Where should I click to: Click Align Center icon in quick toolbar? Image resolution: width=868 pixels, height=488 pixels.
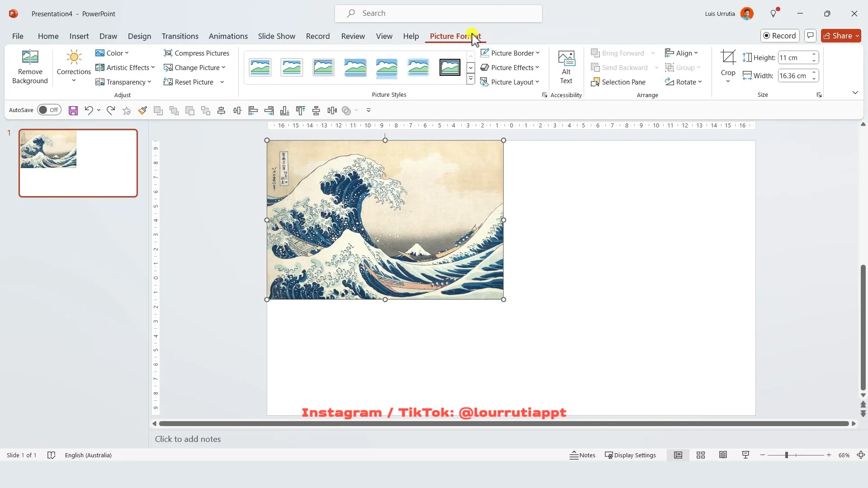[222, 110]
